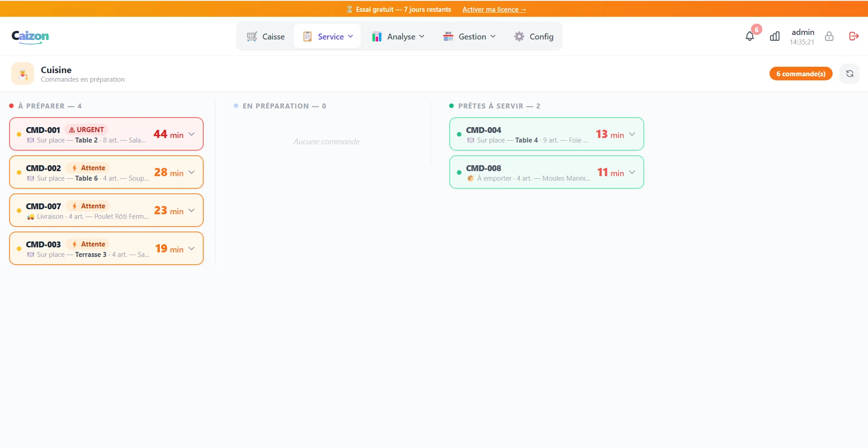
Task: Click the 44 min timer on CMD-001
Action: pos(168,134)
